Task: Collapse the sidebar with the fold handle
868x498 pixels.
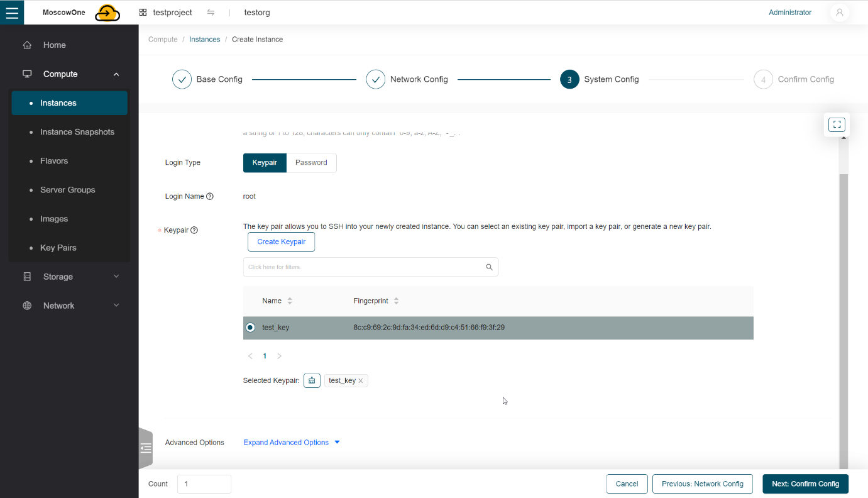Action: (146, 448)
